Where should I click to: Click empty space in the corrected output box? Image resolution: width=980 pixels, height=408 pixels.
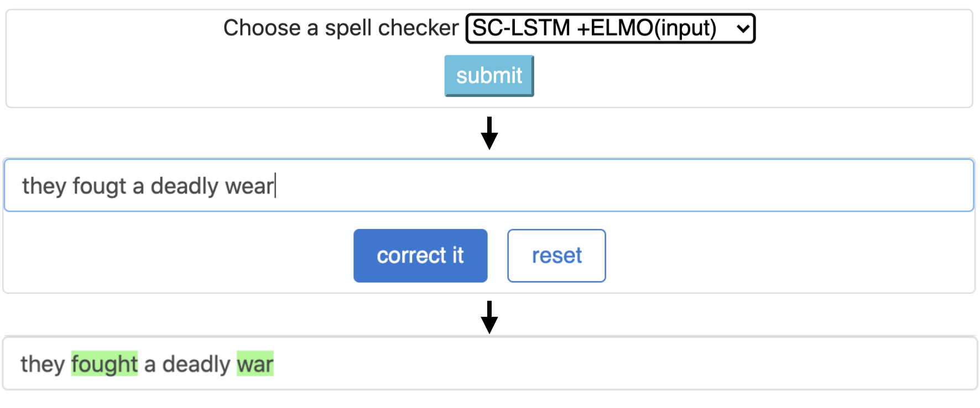[608, 364]
